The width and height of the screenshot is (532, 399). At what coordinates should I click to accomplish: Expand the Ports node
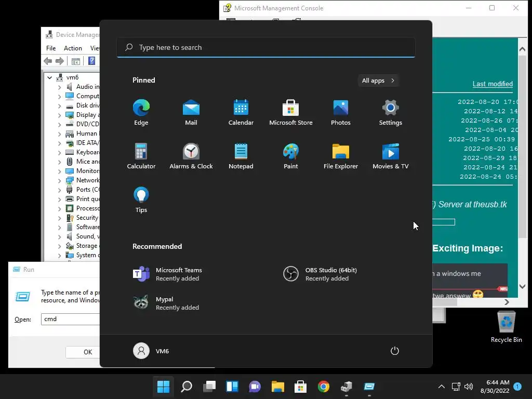(60, 190)
